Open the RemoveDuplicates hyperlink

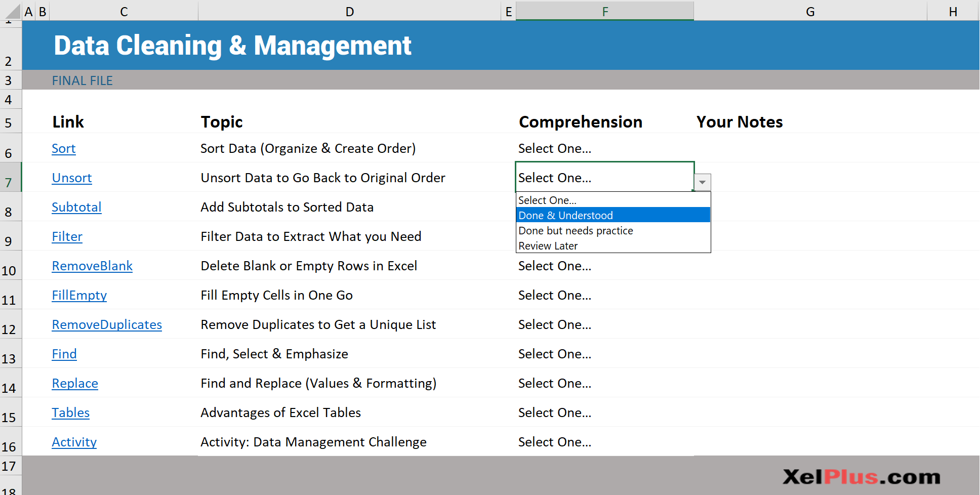click(107, 324)
